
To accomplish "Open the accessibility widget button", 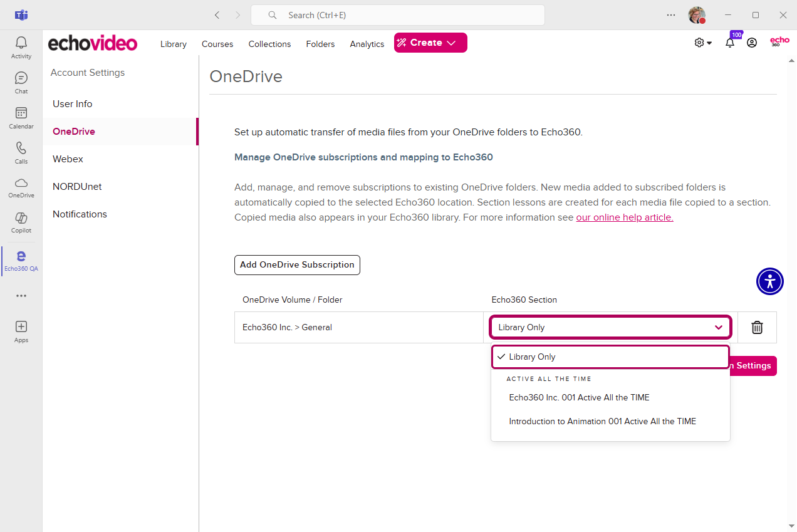I will (x=770, y=281).
